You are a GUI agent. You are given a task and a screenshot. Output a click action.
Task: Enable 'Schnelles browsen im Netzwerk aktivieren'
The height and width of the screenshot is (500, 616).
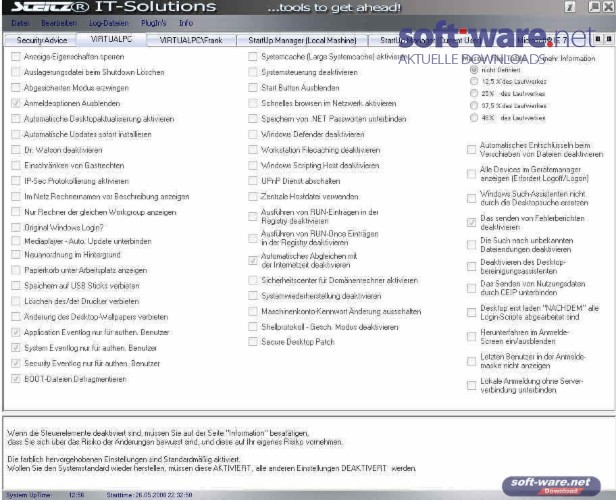pyautogui.click(x=253, y=103)
